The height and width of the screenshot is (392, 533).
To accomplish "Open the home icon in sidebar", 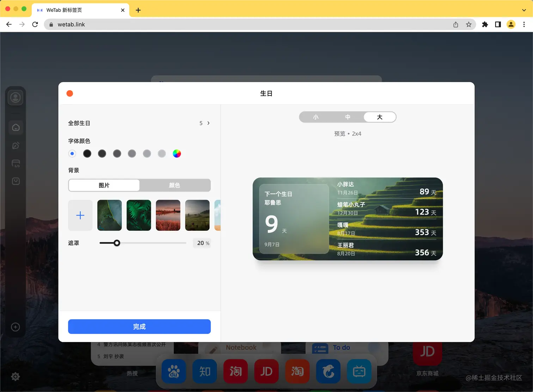I will point(16,127).
